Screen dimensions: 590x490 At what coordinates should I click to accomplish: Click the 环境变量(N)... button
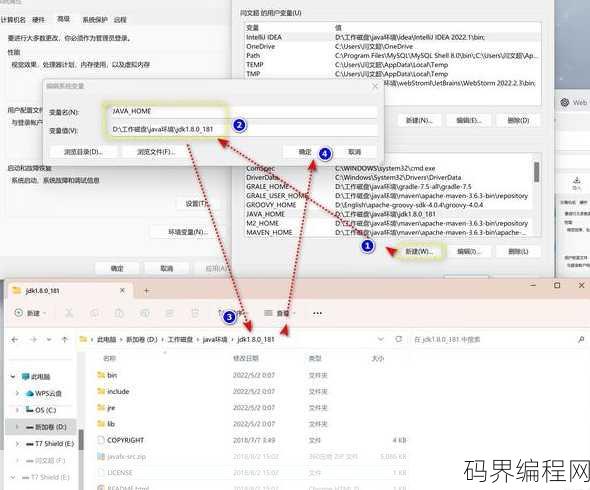coord(187,232)
